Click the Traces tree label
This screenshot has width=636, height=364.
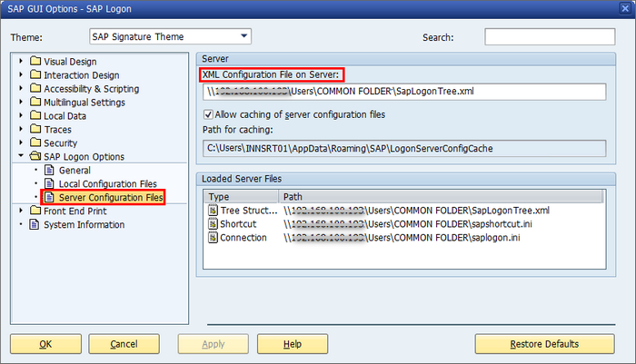pos(57,130)
